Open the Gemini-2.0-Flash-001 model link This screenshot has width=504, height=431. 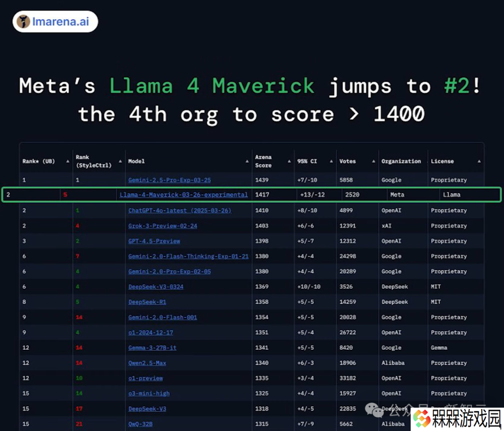163,317
